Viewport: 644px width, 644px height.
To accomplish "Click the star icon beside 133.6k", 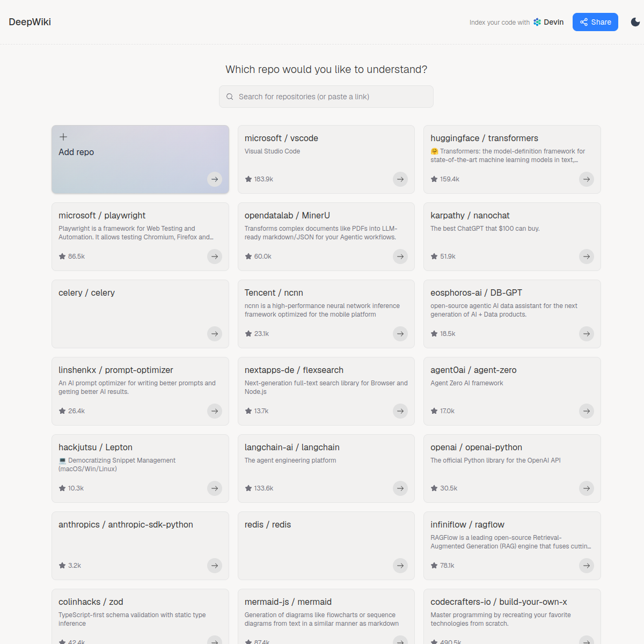I will point(248,488).
